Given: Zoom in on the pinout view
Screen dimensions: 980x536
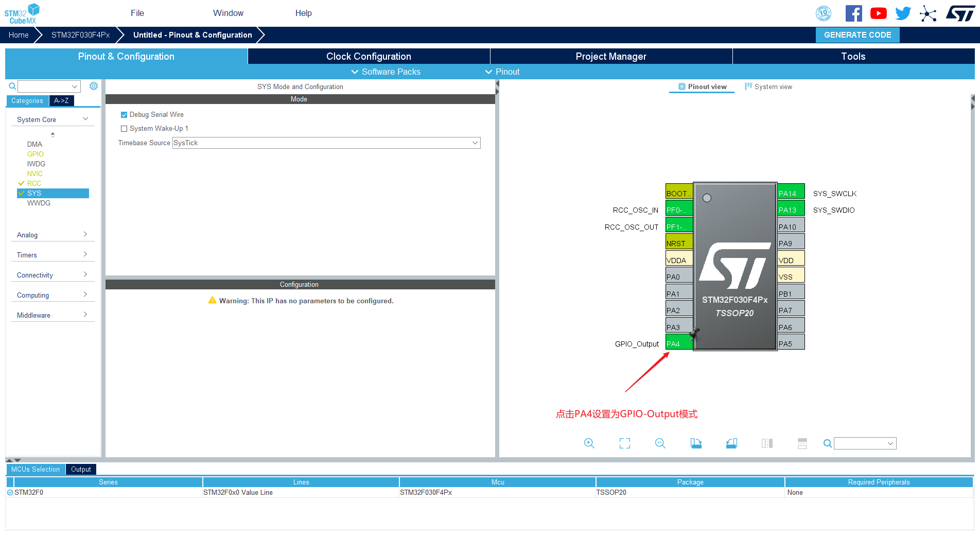Looking at the screenshot, I should tap(589, 443).
